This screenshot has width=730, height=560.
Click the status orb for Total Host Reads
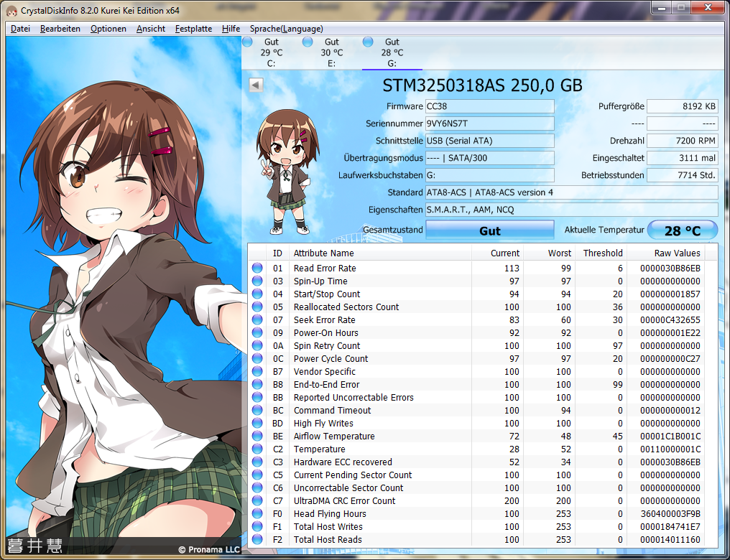[x=257, y=539]
